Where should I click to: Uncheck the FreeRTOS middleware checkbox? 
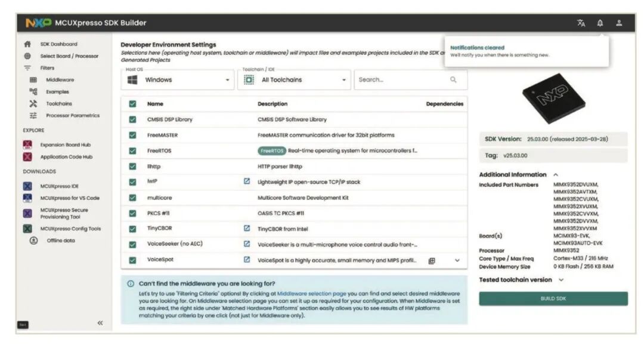[x=132, y=150]
